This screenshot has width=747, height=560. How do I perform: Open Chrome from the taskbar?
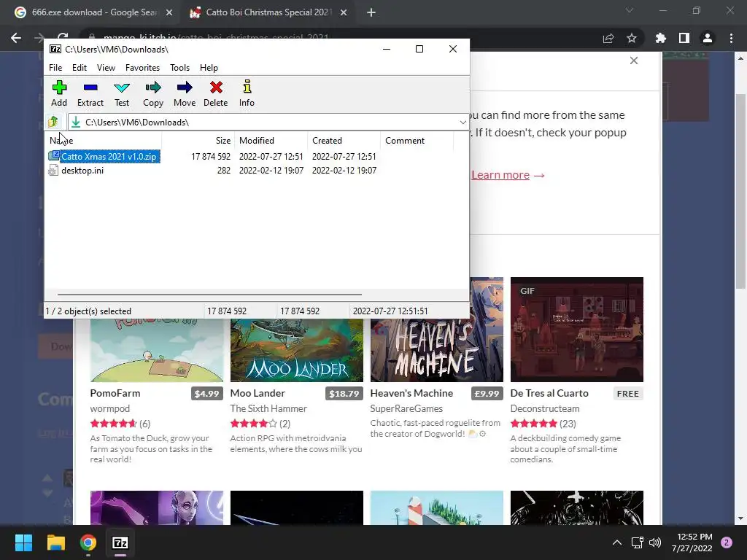[x=88, y=542]
